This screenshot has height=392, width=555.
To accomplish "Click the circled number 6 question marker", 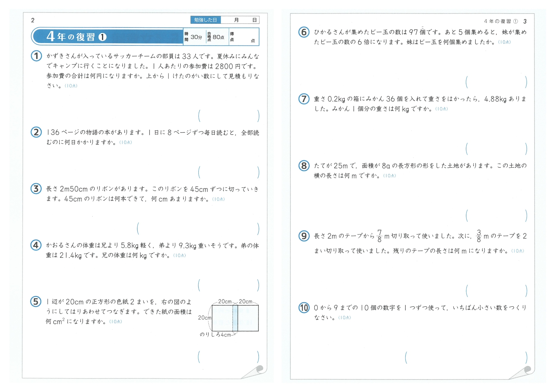I will 304,32.
